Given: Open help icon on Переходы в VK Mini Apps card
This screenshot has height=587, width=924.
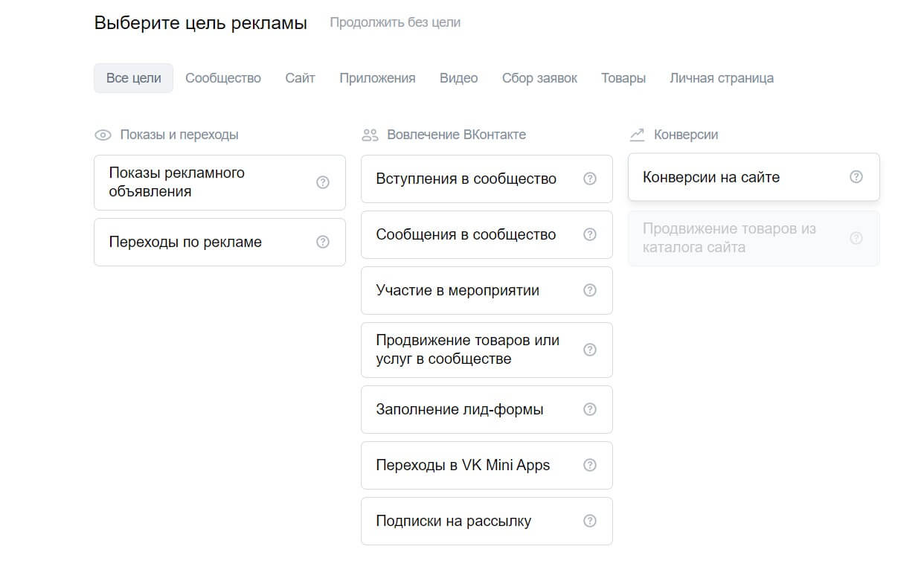Looking at the screenshot, I should tap(590, 464).
